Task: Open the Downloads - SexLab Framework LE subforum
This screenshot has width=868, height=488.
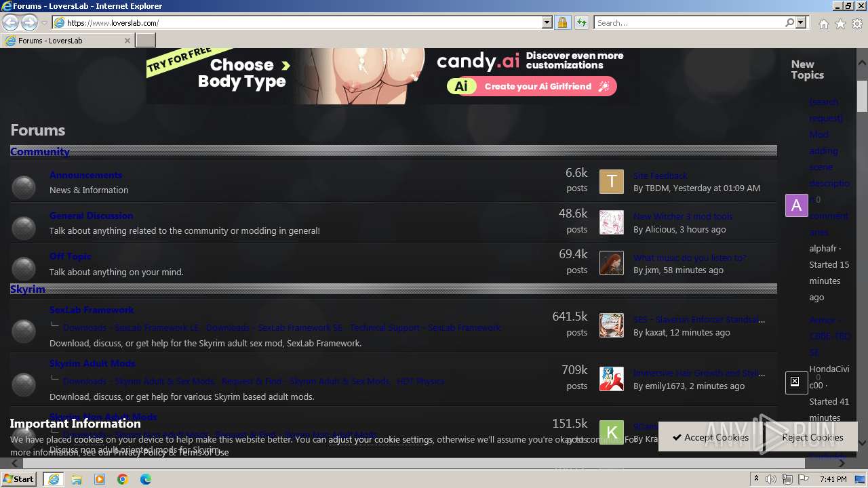Action: (131, 327)
